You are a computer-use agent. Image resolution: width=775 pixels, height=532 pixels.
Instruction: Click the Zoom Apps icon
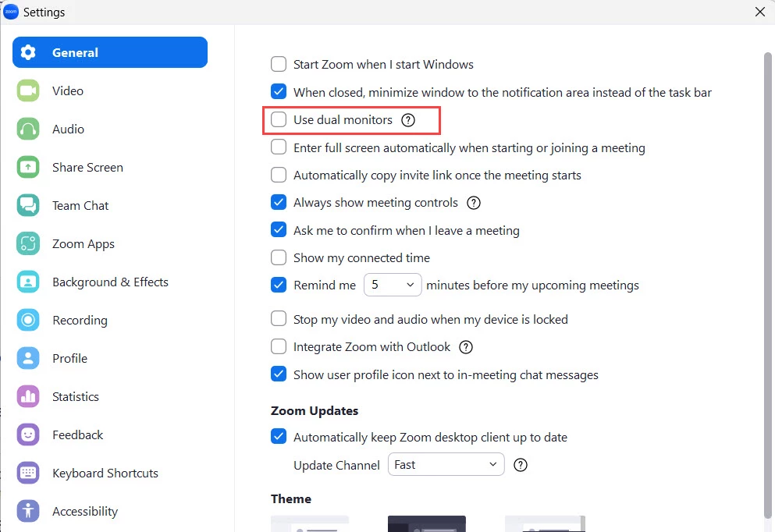pyautogui.click(x=28, y=244)
